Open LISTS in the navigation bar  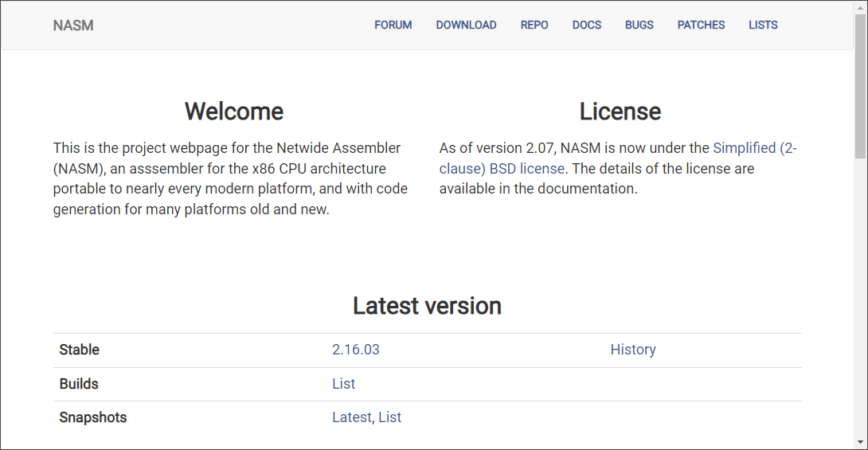click(763, 25)
